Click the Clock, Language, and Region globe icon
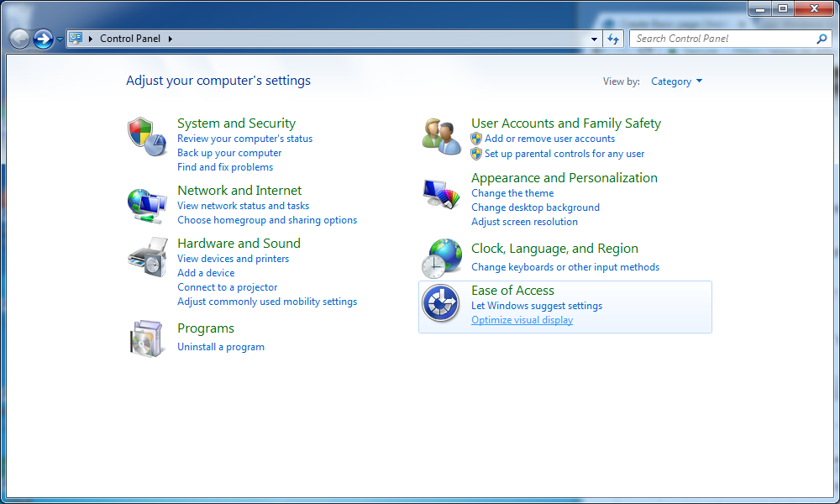Screen dimensions: 840x504 [441, 258]
